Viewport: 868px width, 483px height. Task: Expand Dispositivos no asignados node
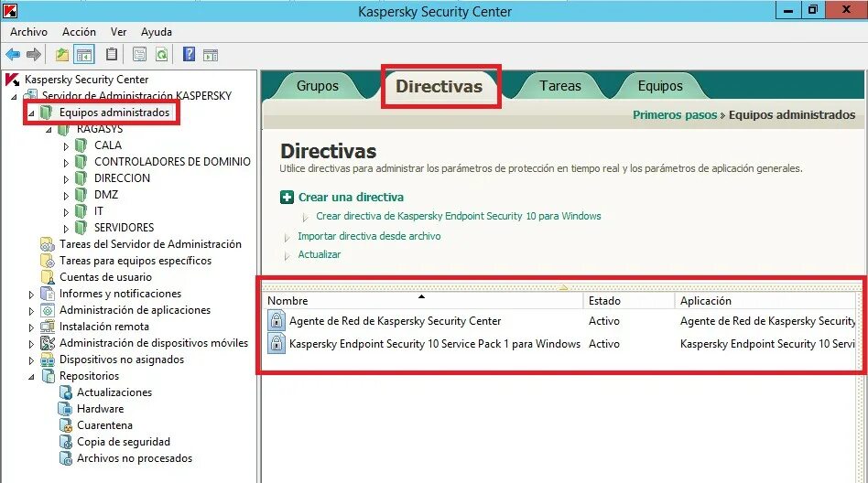click(x=31, y=360)
